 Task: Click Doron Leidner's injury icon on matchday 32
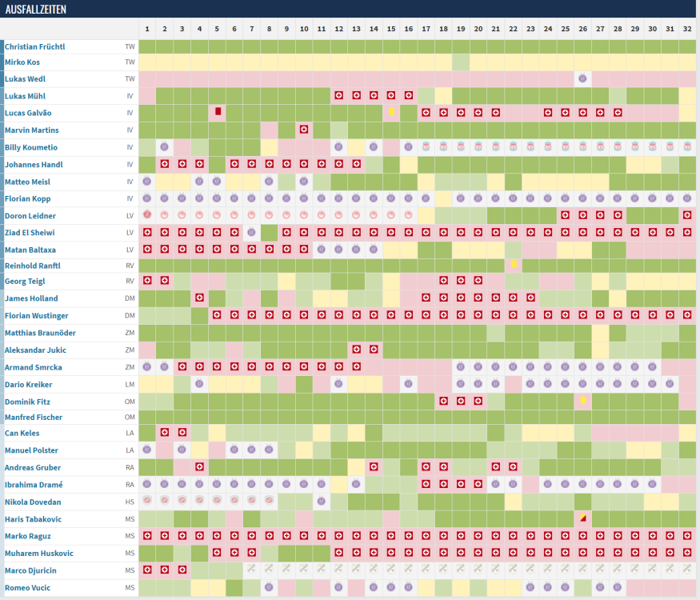click(687, 214)
